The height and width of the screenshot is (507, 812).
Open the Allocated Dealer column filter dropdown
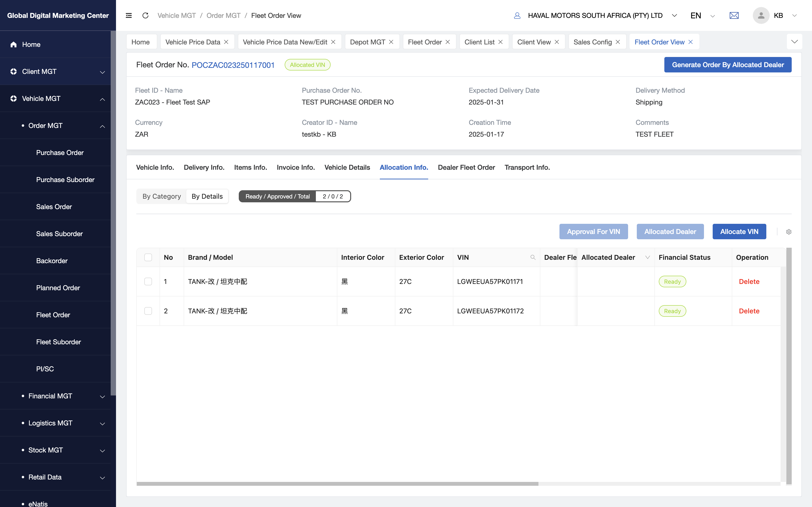point(648,257)
